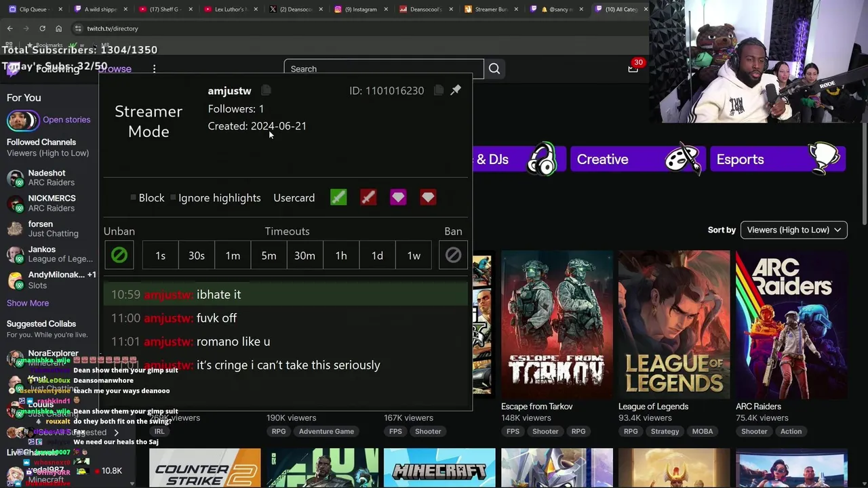Open Minecraft category thumbnail
This screenshot has height=488, width=868.
pyautogui.click(x=439, y=468)
